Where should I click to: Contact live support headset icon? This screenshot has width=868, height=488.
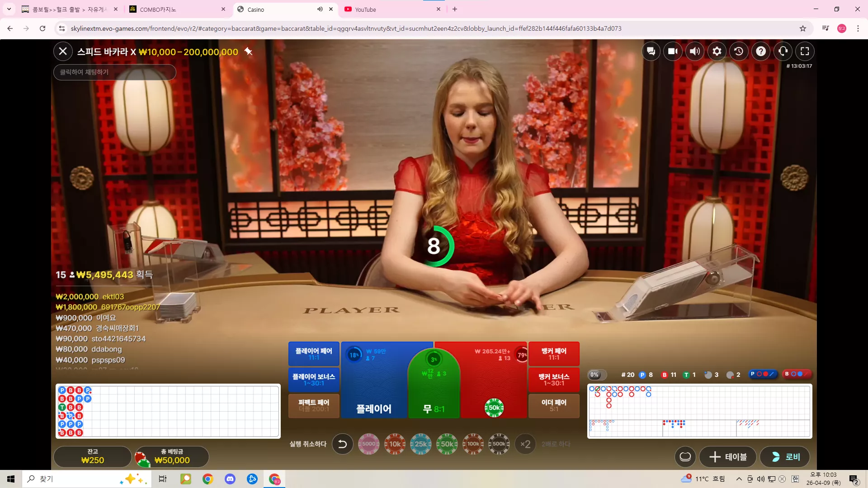click(x=783, y=52)
